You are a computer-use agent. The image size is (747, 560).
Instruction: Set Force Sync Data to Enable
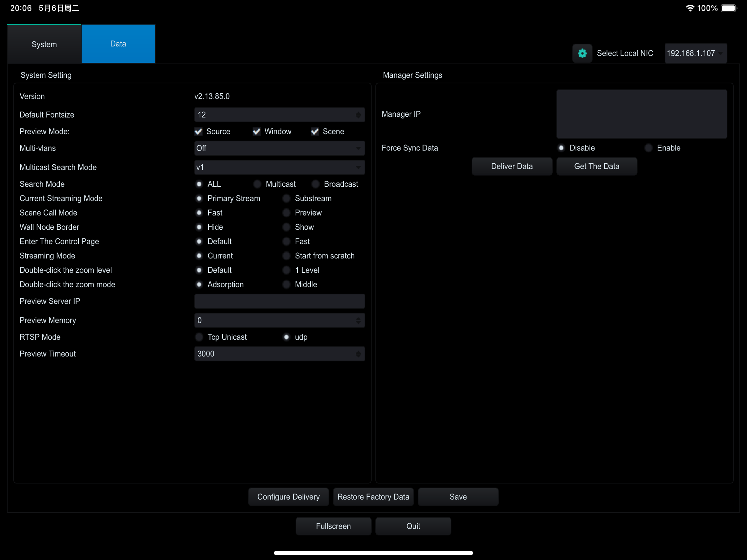click(648, 148)
